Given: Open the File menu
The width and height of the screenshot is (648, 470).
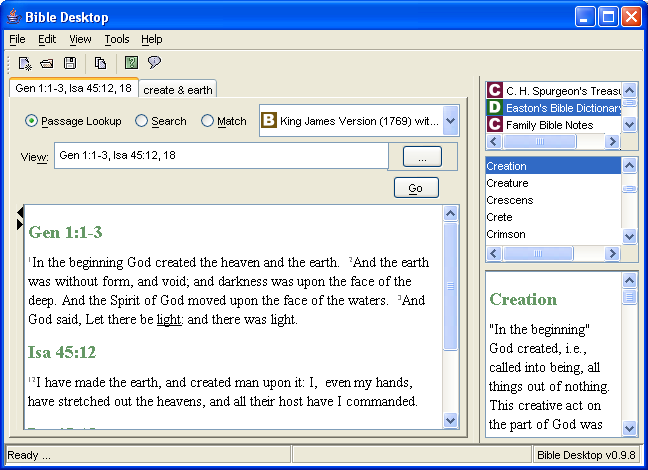Looking at the screenshot, I should [17, 39].
